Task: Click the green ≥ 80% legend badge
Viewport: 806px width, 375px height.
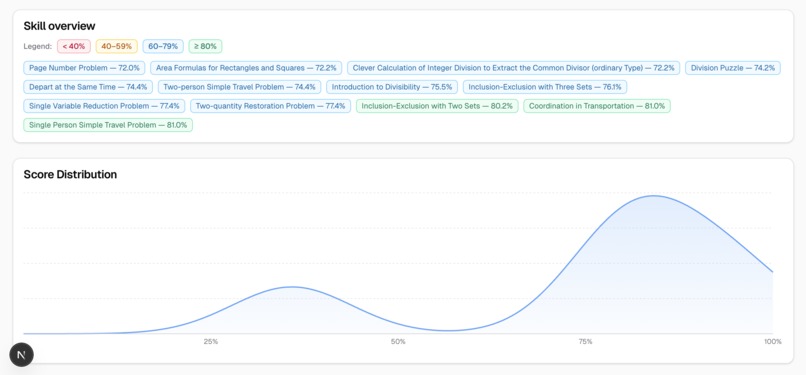Action: [x=206, y=46]
